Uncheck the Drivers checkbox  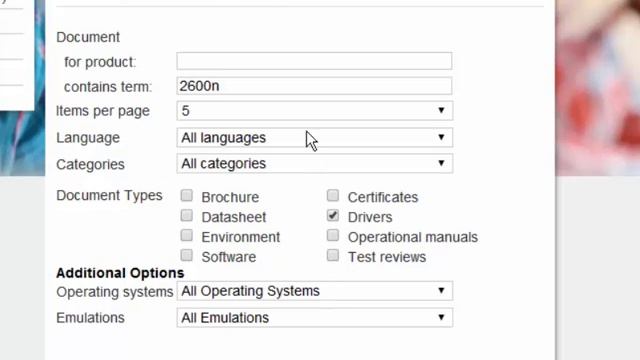(x=333, y=216)
